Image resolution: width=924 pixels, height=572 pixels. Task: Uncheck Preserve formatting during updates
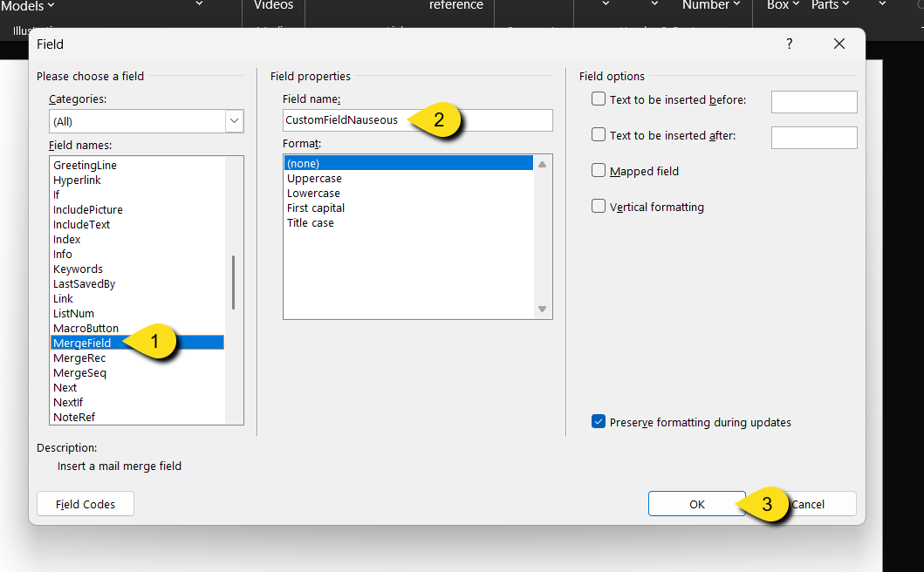(x=599, y=422)
